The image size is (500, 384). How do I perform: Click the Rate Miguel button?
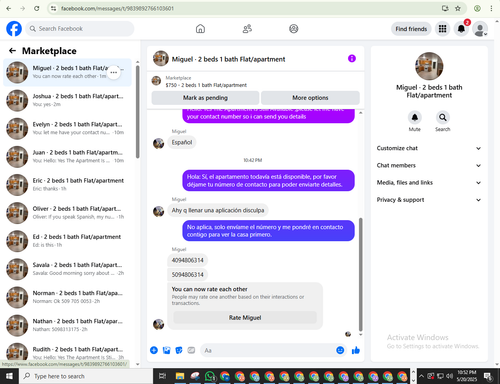click(x=245, y=317)
